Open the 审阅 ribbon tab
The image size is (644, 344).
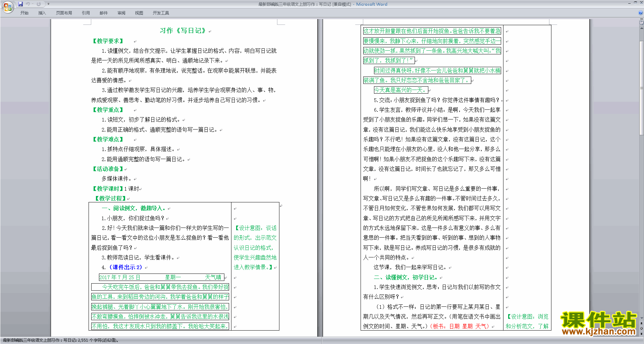121,13
